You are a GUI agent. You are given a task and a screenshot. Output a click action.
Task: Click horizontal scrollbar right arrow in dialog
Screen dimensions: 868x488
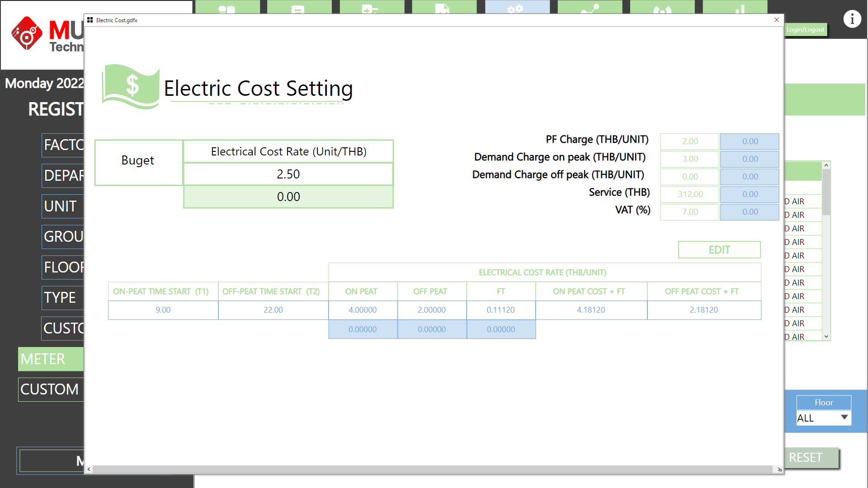click(779, 469)
